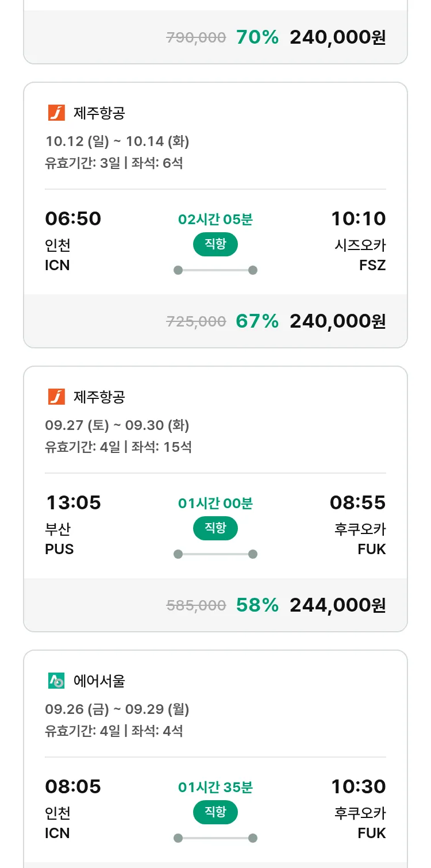
Task: Click the 70% discount 240,000원 price at top
Action: (337, 37)
